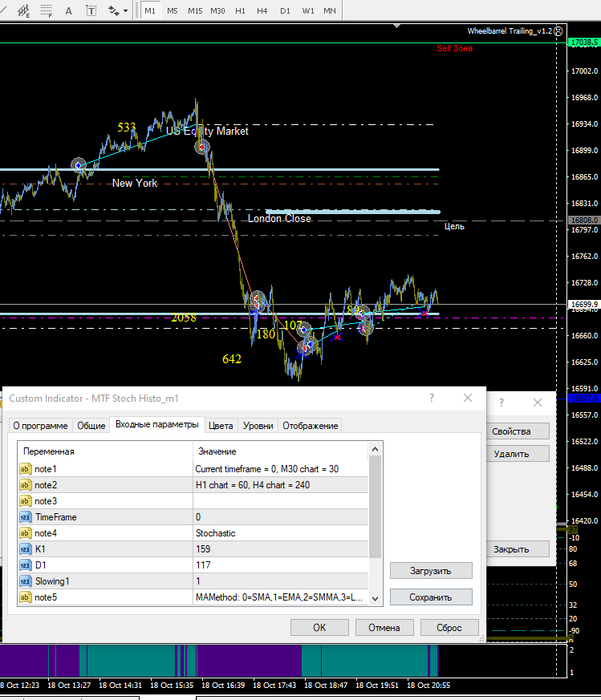The image size is (601, 700).
Task: Click Сохранить to save the parameters
Action: click(x=431, y=597)
